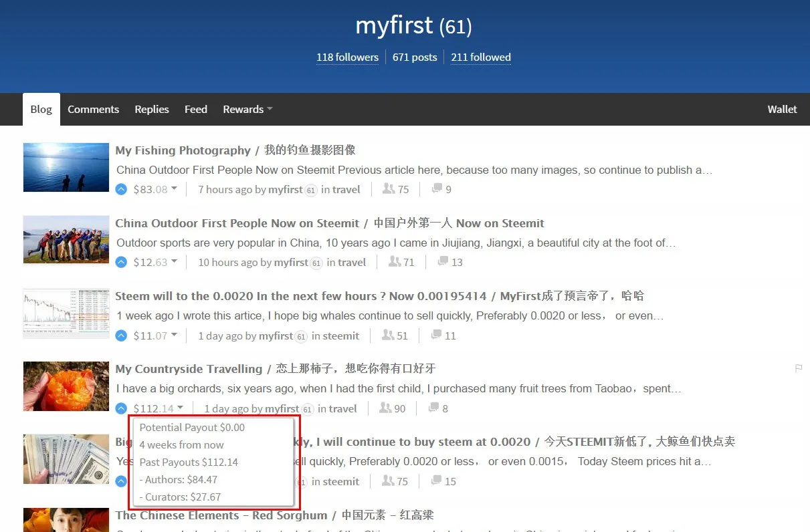This screenshot has width=810, height=532.
Task: Collapse the $112.14 payout dropdown
Action: coord(181,408)
